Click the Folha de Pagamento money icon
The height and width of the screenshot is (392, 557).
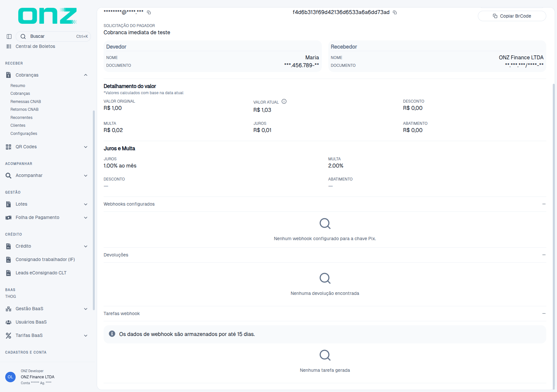tap(8, 218)
